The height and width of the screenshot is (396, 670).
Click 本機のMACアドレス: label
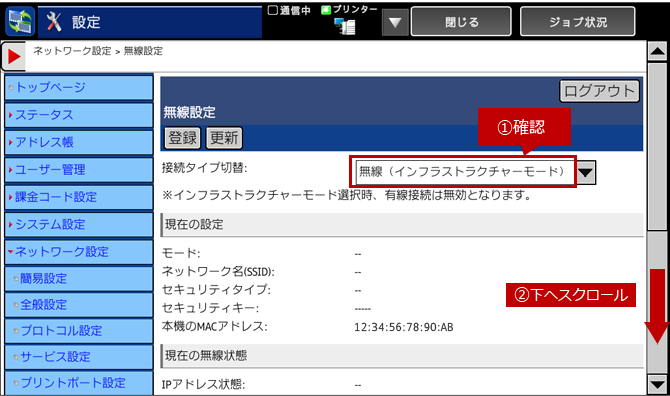point(215,327)
